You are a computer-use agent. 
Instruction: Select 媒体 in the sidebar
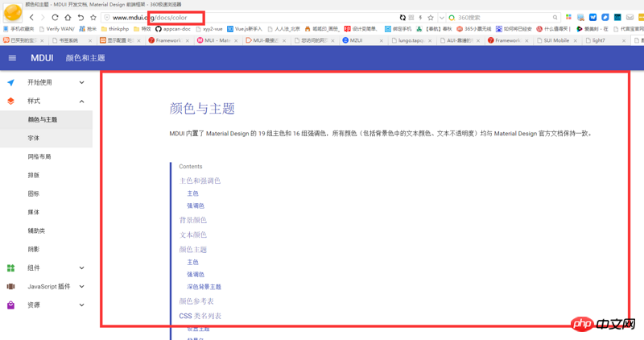tap(46, 212)
